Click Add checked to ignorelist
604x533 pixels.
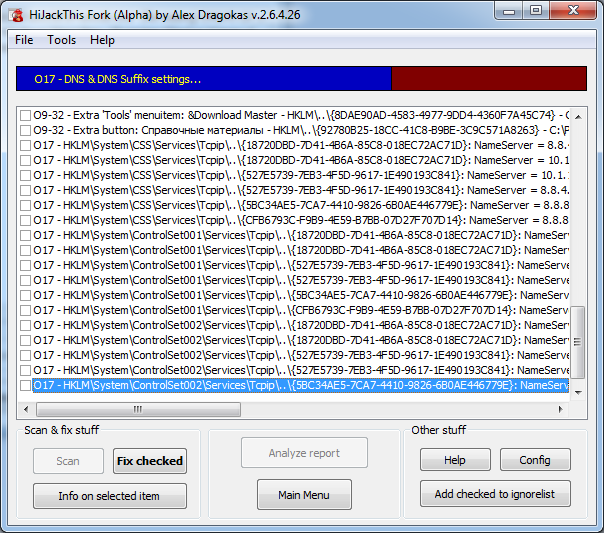point(496,494)
